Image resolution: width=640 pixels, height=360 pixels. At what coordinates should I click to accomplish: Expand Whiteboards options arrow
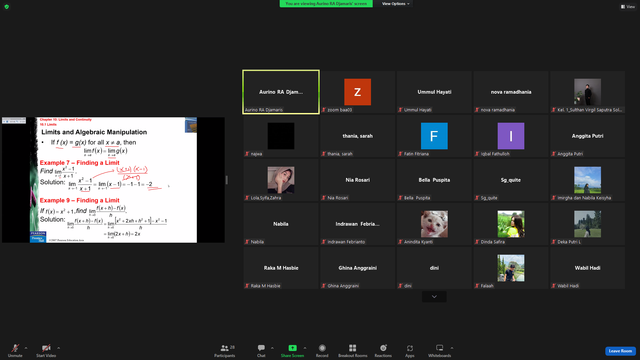click(x=452, y=348)
